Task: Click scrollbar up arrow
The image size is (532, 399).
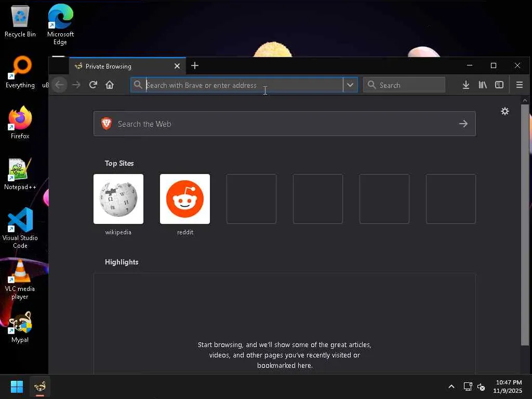Action: click(x=525, y=100)
